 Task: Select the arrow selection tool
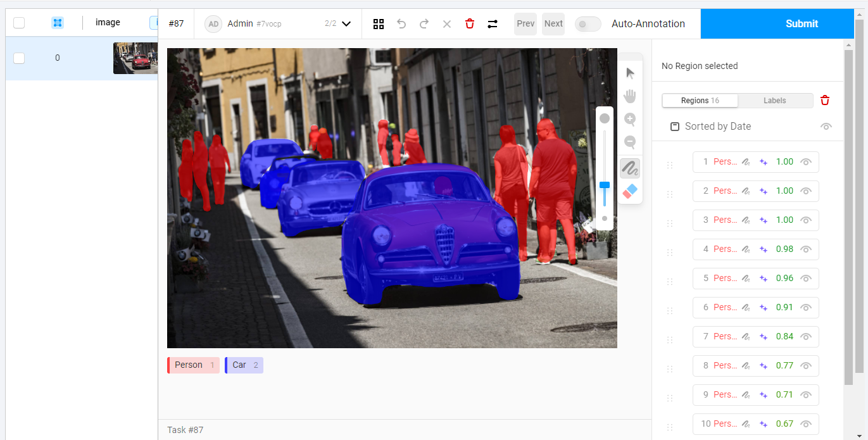630,72
